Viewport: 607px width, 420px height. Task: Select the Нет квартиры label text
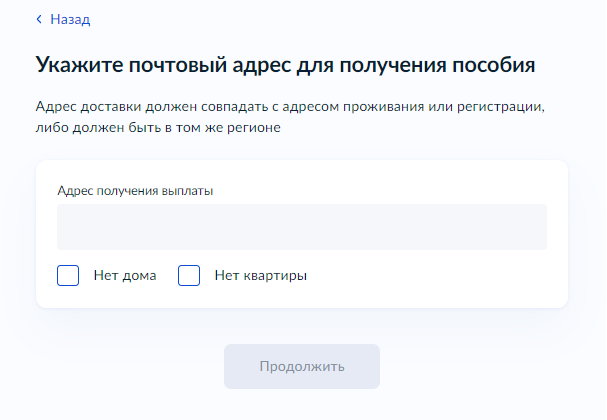pos(261,276)
